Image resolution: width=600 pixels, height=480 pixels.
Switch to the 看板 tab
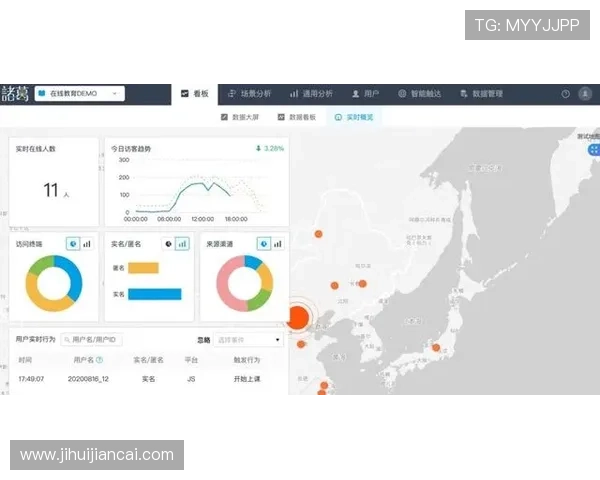tap(194, 94)
